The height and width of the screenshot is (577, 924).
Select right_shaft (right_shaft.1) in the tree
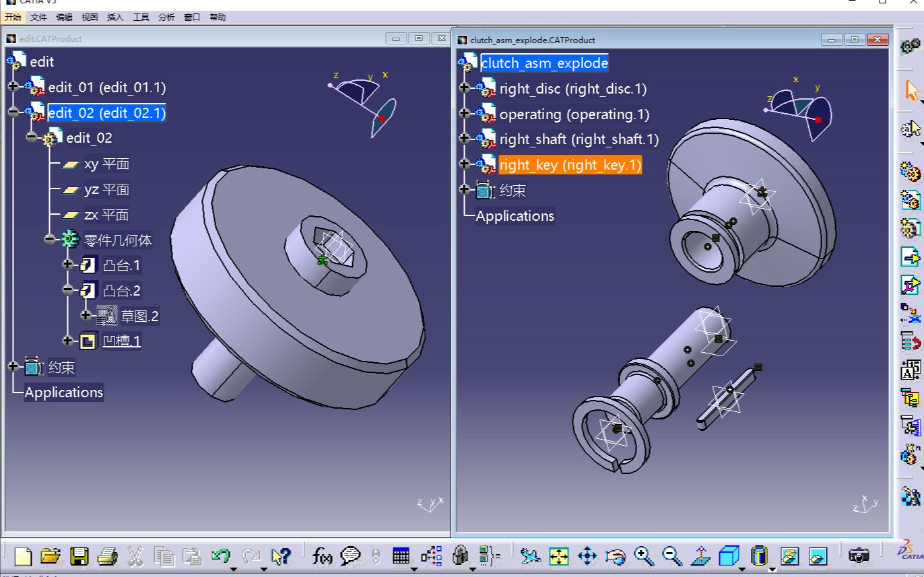pos(579,139)
